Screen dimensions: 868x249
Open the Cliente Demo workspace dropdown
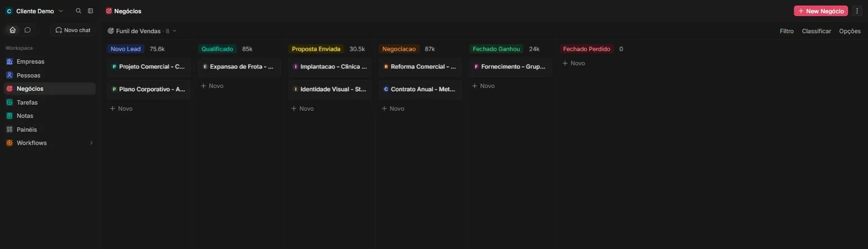34,11
